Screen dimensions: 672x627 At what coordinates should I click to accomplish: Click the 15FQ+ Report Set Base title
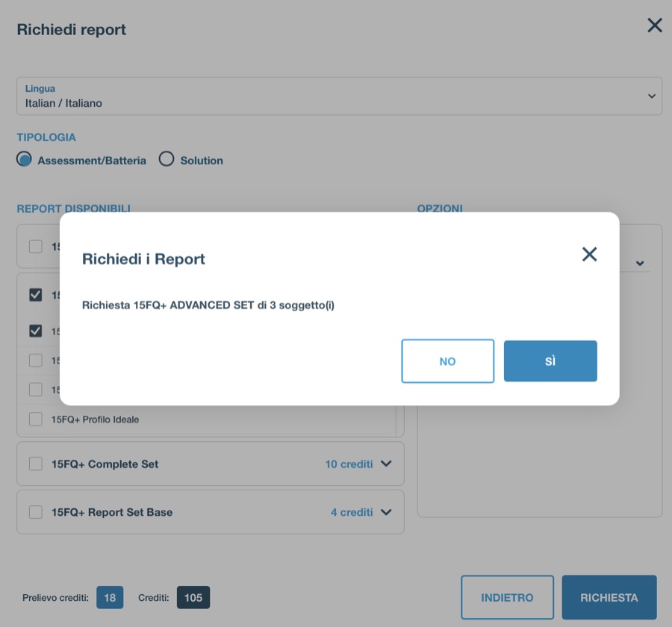112,512
